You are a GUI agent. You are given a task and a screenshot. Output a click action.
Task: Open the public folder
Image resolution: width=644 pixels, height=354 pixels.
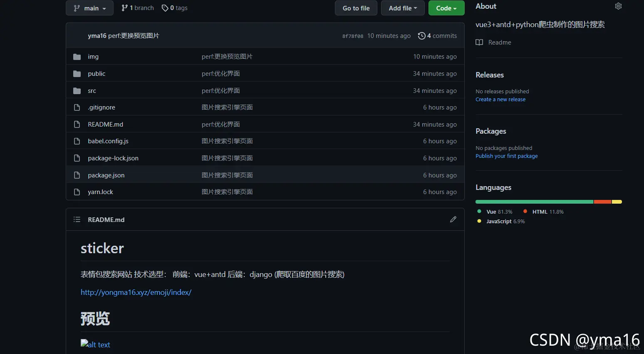pos(97,74)
